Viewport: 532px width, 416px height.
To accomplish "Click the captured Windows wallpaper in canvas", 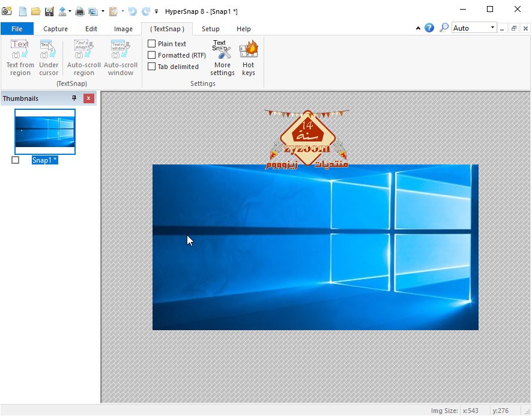I will [x=315, y=247].
